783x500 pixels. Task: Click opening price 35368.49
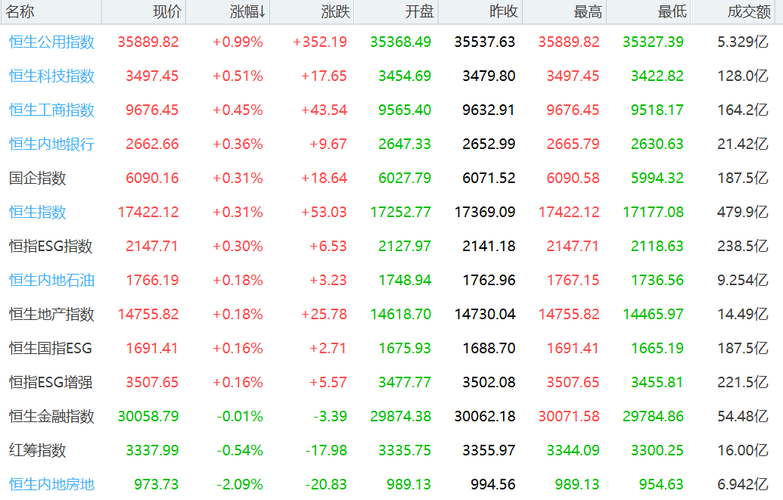pyautogui.click(x=400, y=42)
